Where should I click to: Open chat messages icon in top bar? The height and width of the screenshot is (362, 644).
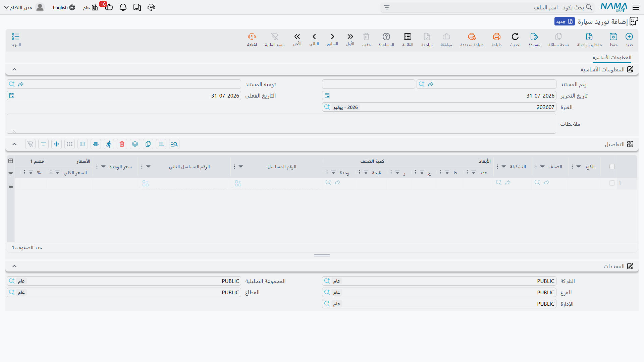(x=137, y=7)
